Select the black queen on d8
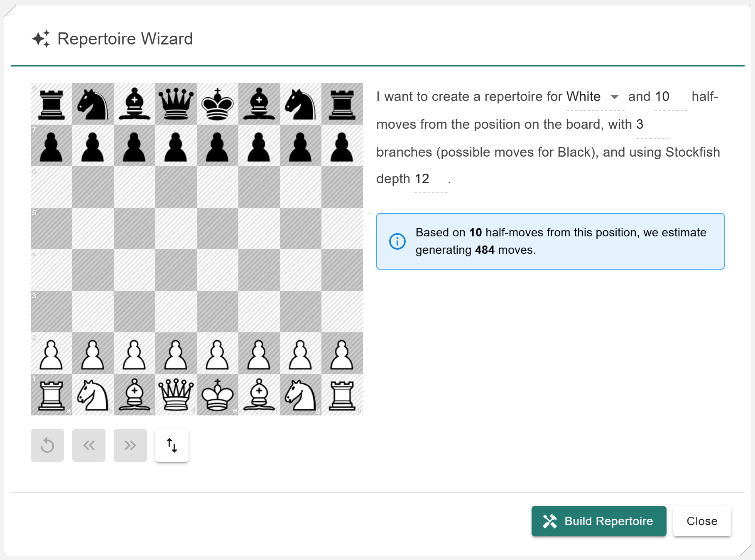755x560 pixels. 176,104
